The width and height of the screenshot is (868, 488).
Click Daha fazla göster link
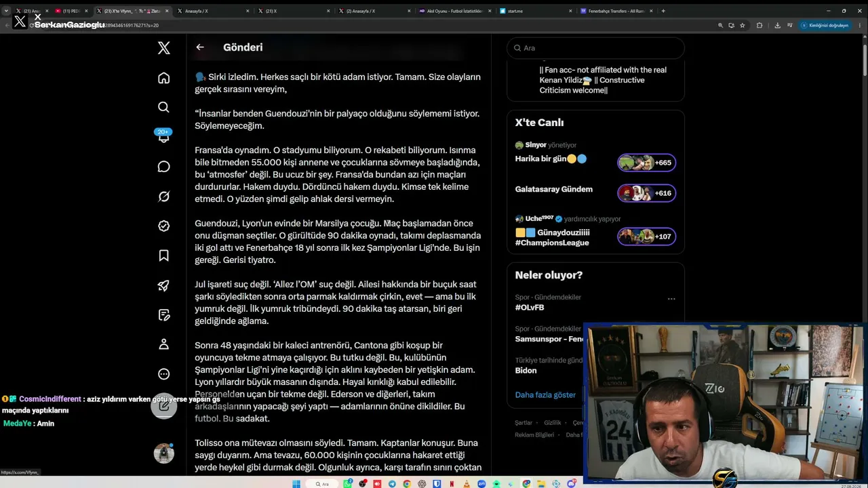coord(545,395)
